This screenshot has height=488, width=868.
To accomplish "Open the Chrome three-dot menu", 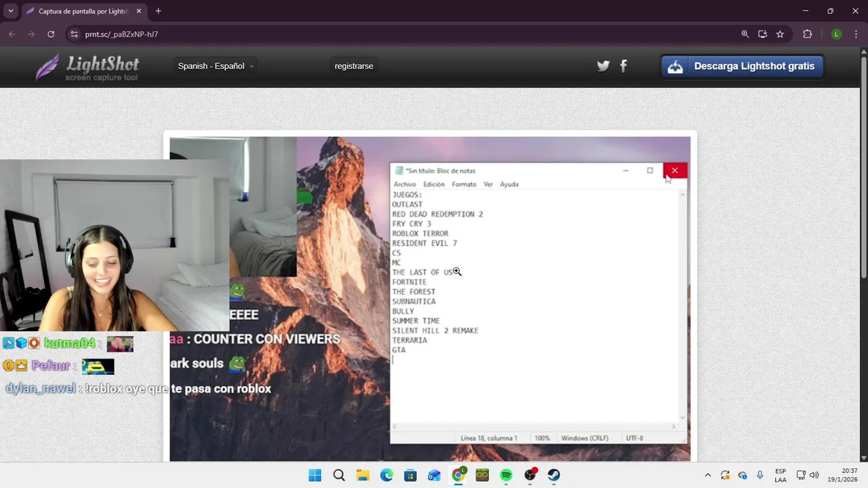I will (856, 34).
